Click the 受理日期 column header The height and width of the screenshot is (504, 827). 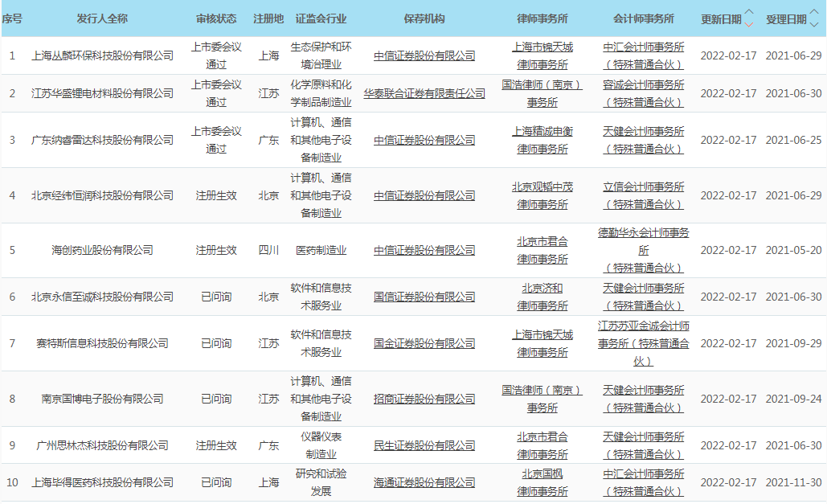(785, 18)
